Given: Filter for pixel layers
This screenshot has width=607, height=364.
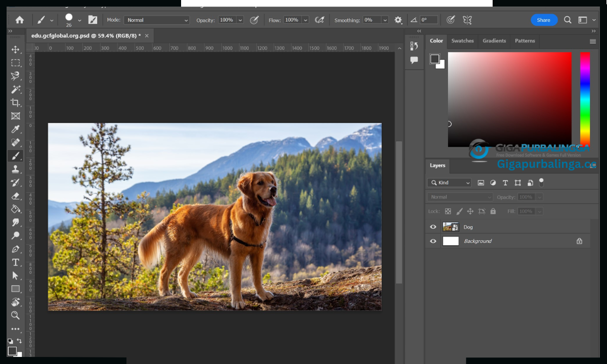Looking at the screenshot, I should (x=481, y=183).
